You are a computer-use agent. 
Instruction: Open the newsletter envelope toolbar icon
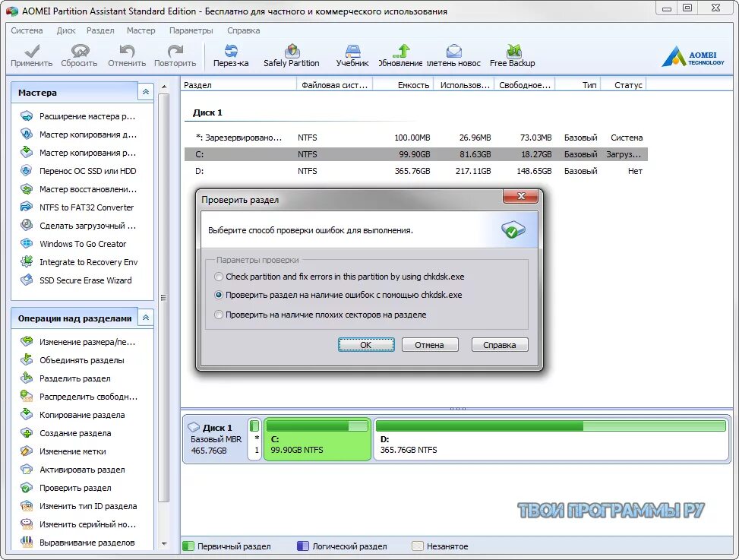click(x=453, y=55)
